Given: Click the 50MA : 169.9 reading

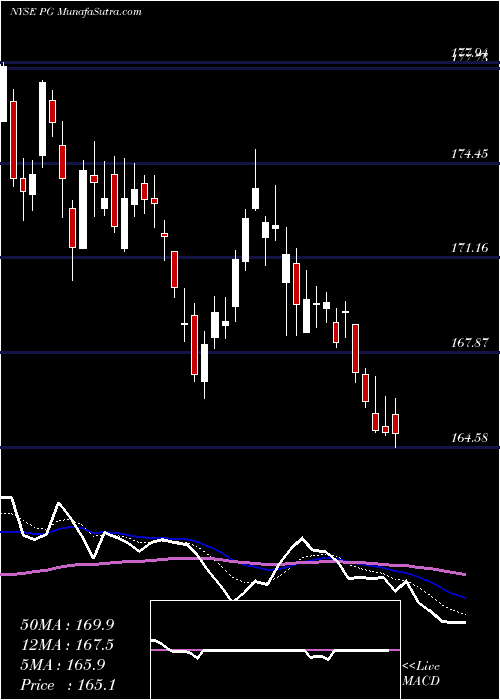Looking at the screenshot, I should coord(67,625).
